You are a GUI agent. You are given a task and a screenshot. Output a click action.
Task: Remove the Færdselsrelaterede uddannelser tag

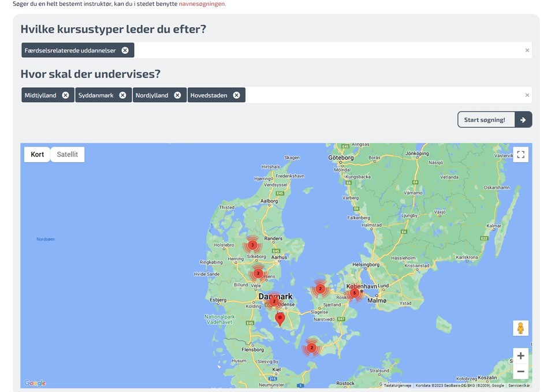pyautogui.click(x=125, y=50)
